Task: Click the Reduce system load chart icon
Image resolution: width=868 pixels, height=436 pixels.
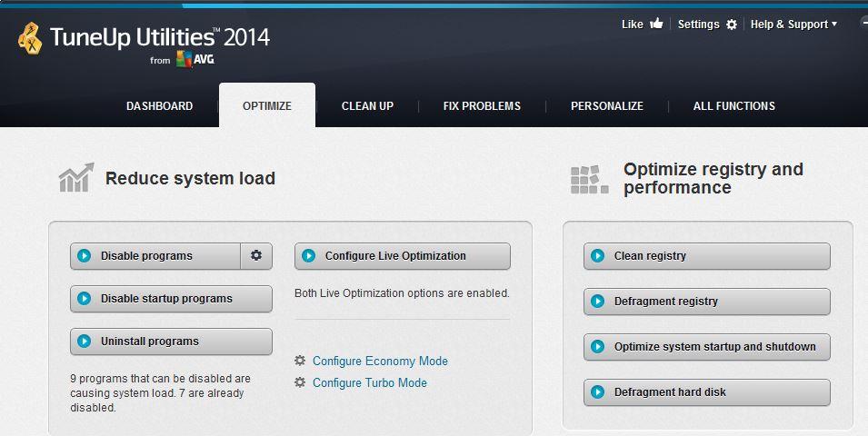Action: click(76, 178)
